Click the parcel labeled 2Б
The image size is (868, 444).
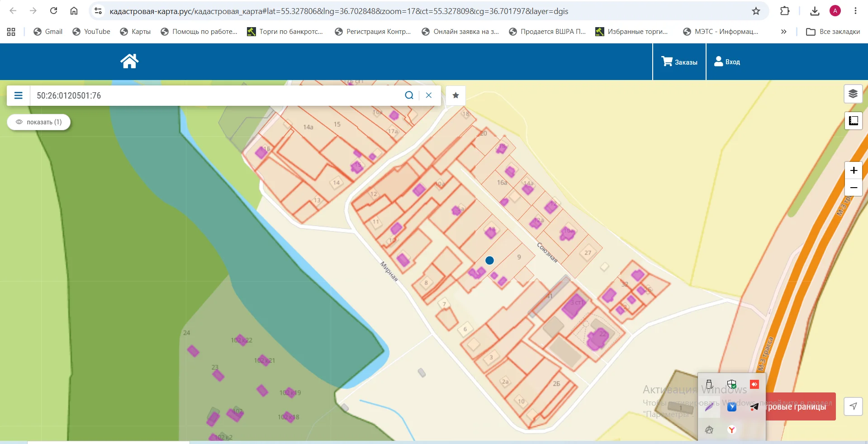(x=556, y=384)
